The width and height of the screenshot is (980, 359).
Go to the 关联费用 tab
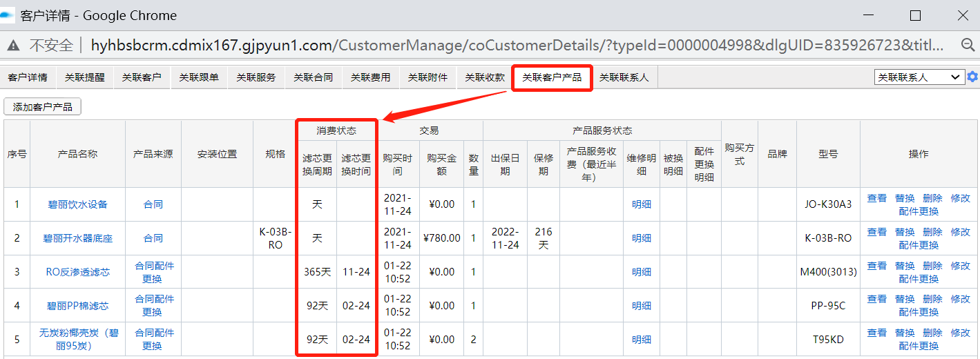coord(371,78)
